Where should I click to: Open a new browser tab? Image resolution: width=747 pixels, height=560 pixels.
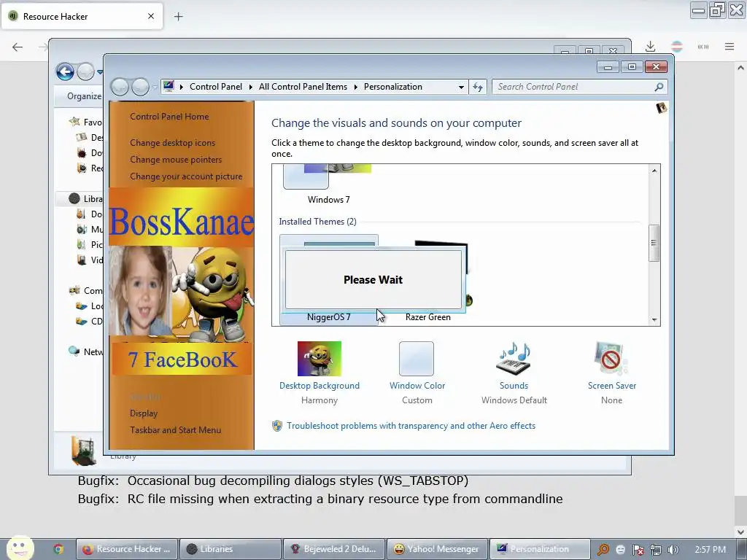tap(178, 17)
